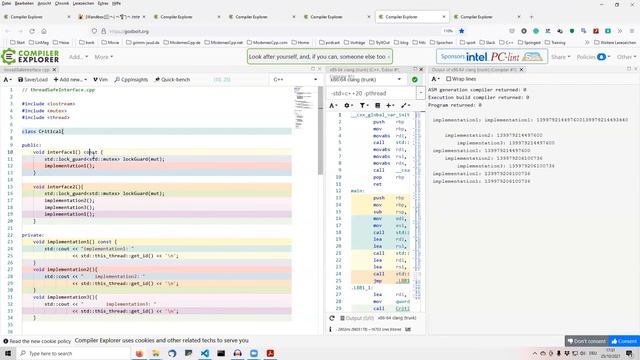
Task: Close the info banner Look after yourself
Action: coord(389,57)
